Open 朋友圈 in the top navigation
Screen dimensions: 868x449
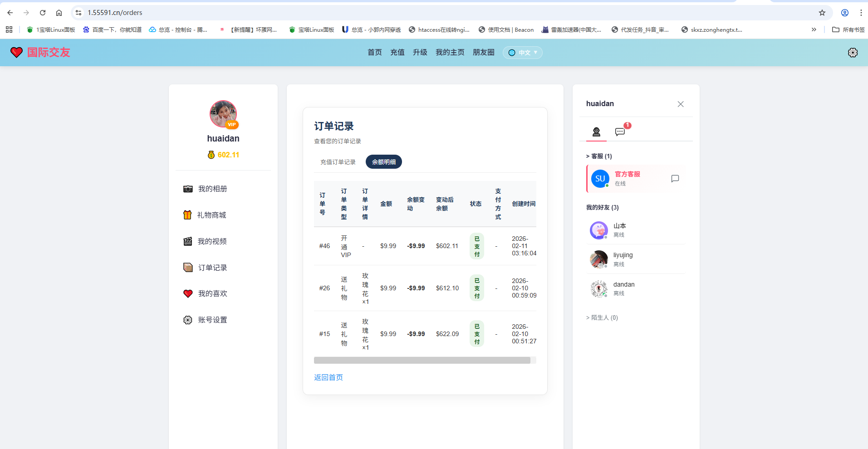483,53
